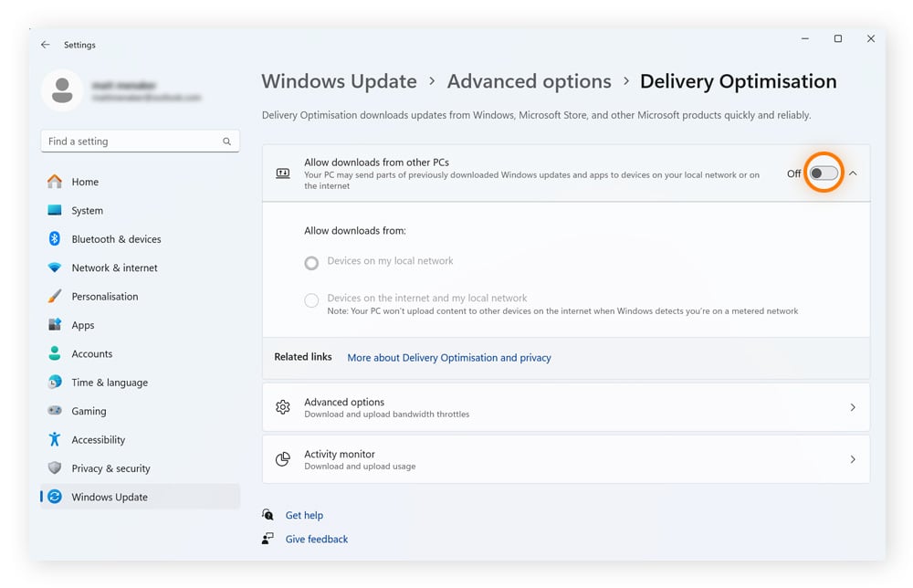Click the Bluetooth & devices icon
The height and width of the screenshot is (588, 913).
tap(55, 239)
